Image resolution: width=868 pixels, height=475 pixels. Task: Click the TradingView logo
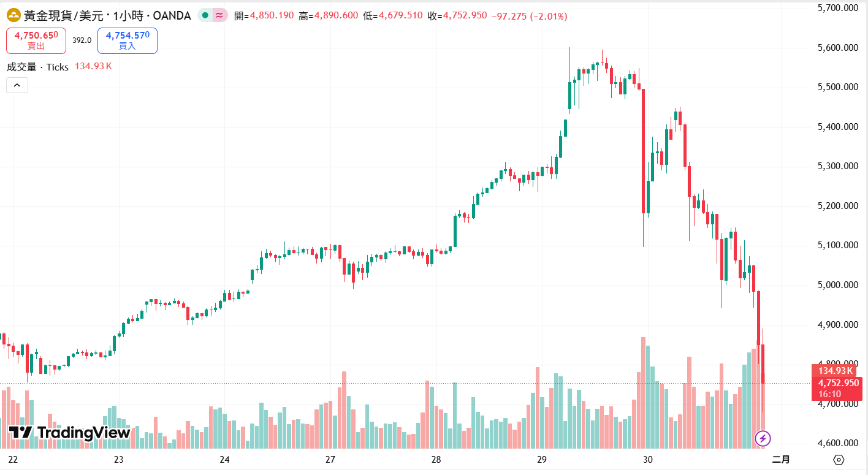[x=70, y=433]
